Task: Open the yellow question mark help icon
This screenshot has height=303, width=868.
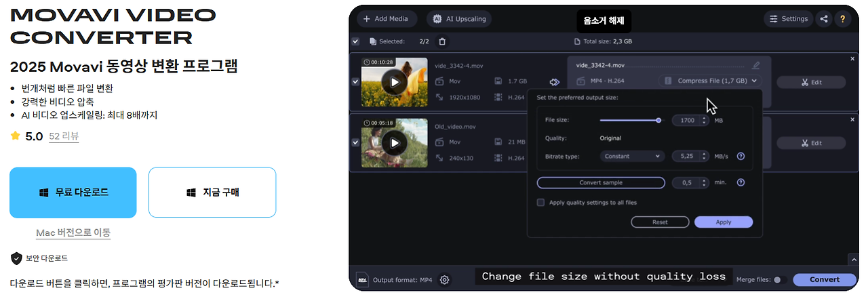Action: [843, 19]
